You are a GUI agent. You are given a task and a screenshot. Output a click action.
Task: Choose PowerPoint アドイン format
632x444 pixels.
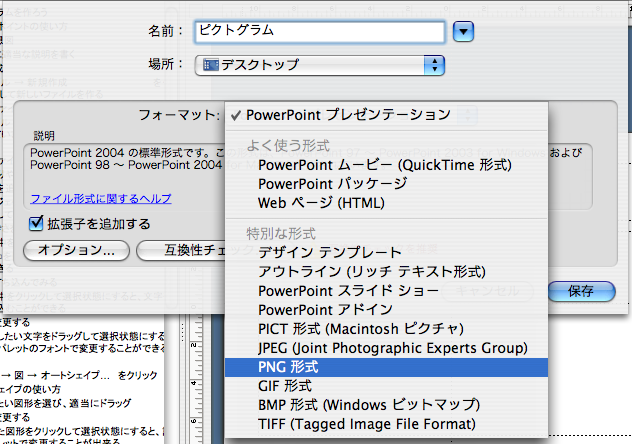pos(386,310)
